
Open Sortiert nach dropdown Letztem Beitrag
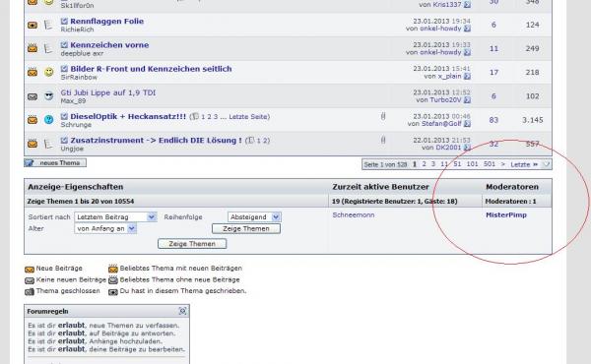(115, 216)
